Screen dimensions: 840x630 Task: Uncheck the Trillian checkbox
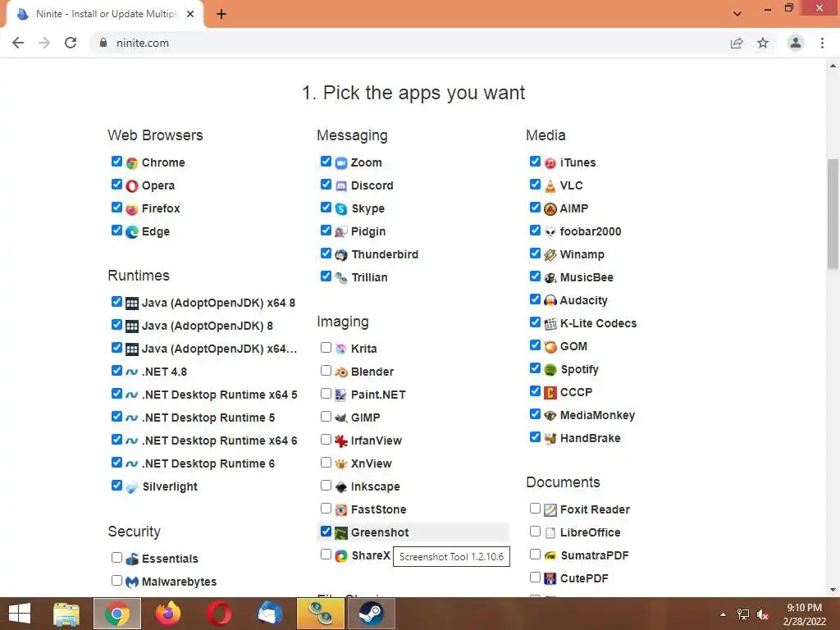326,276
